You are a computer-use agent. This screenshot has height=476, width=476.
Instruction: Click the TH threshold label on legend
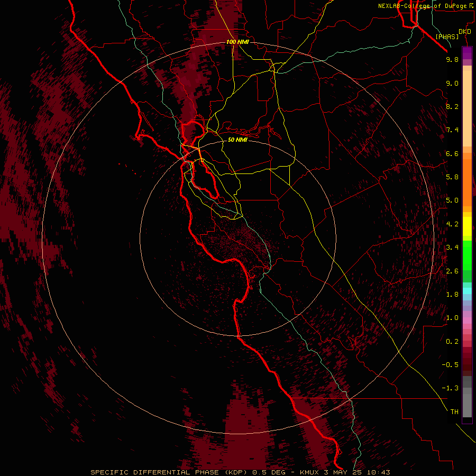pos(454,412)
